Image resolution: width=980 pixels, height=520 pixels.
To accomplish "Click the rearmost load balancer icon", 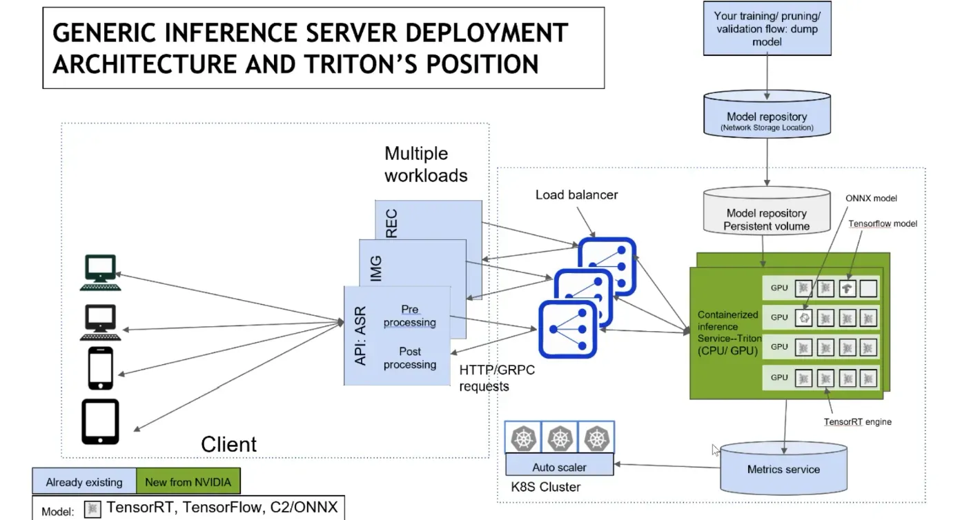I will point(607,266).
